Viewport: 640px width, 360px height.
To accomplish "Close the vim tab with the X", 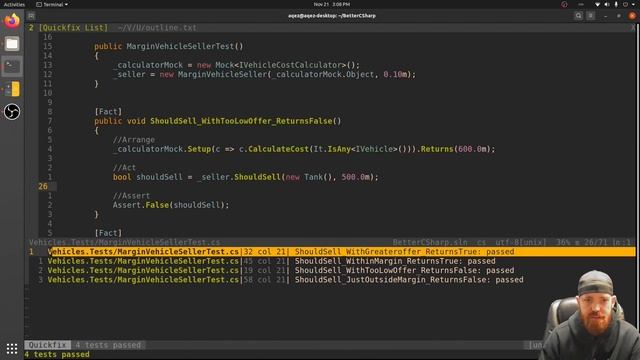I will point(633,27).
